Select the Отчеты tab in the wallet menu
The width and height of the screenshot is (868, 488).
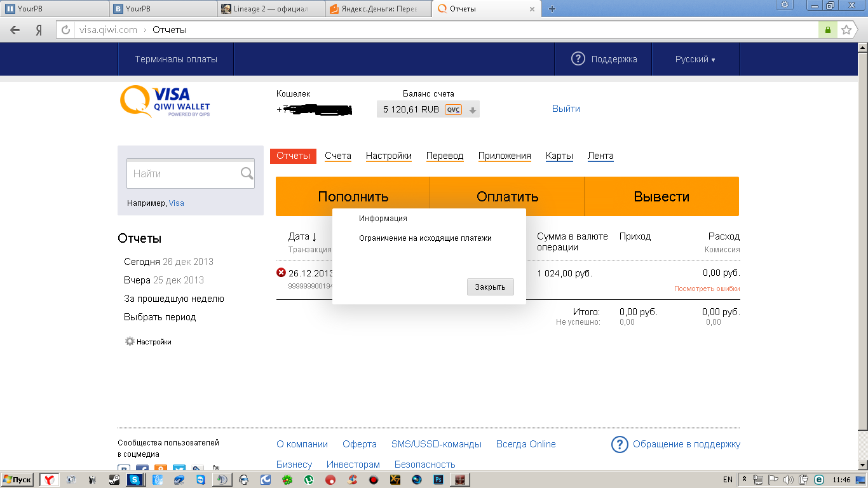(293, 156)
